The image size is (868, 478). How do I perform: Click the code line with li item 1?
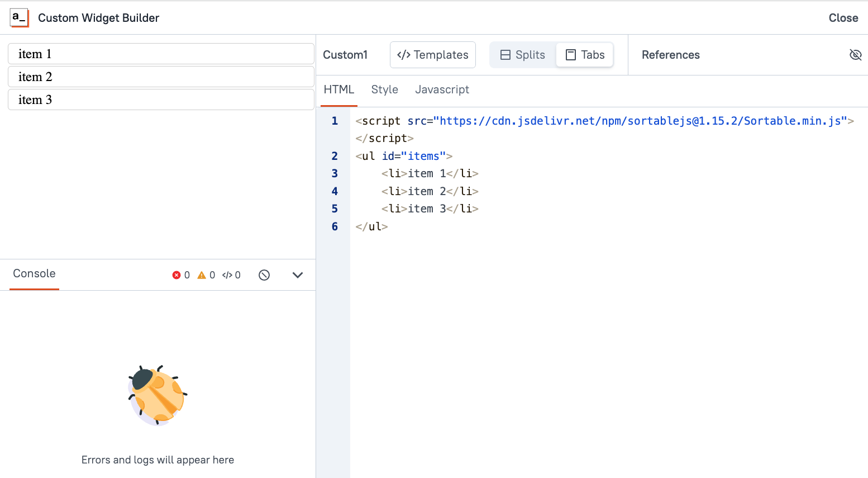coord(430,173)
